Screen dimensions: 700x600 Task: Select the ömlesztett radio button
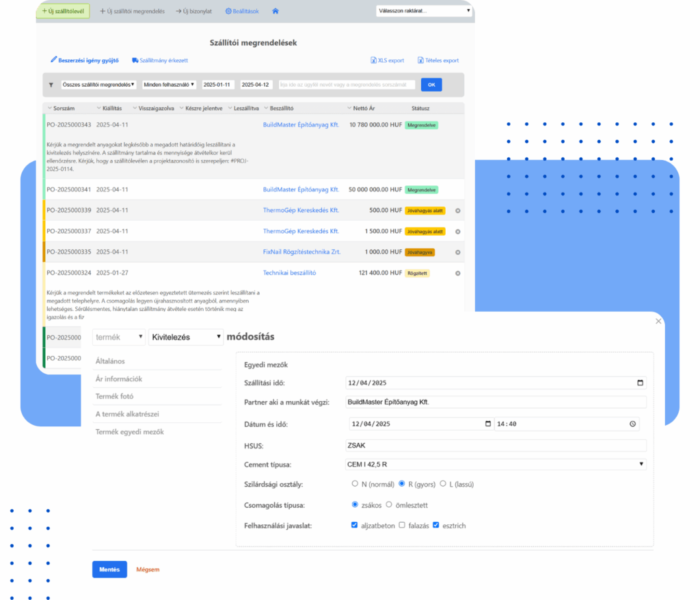(x=389, y=505)
